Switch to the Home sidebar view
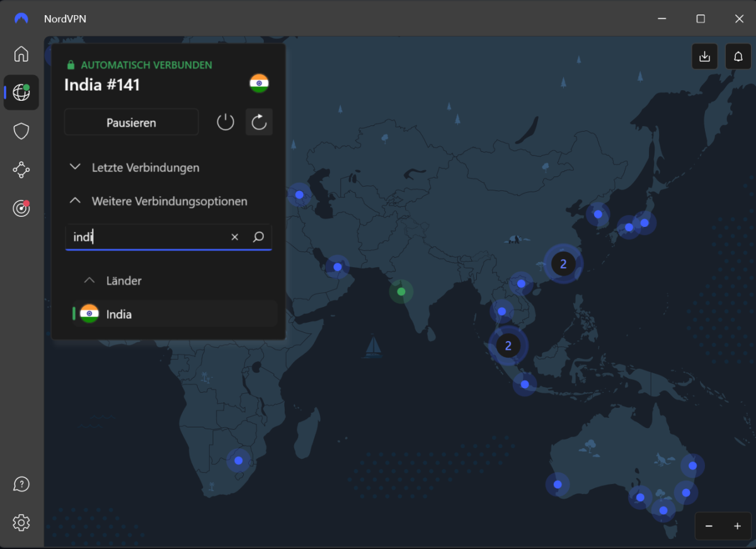 [21, 54]
